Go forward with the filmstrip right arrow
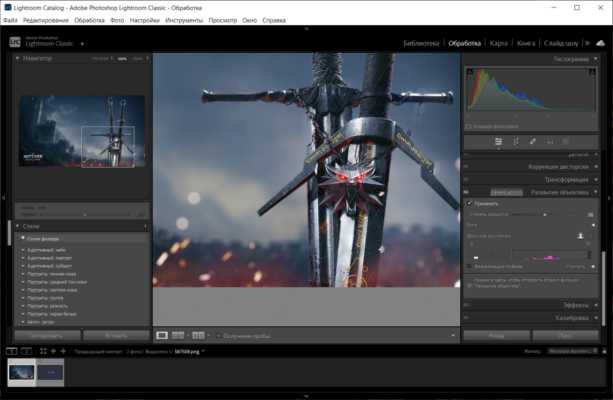This screenshot has width=613, height=400. tap(63, 351)
